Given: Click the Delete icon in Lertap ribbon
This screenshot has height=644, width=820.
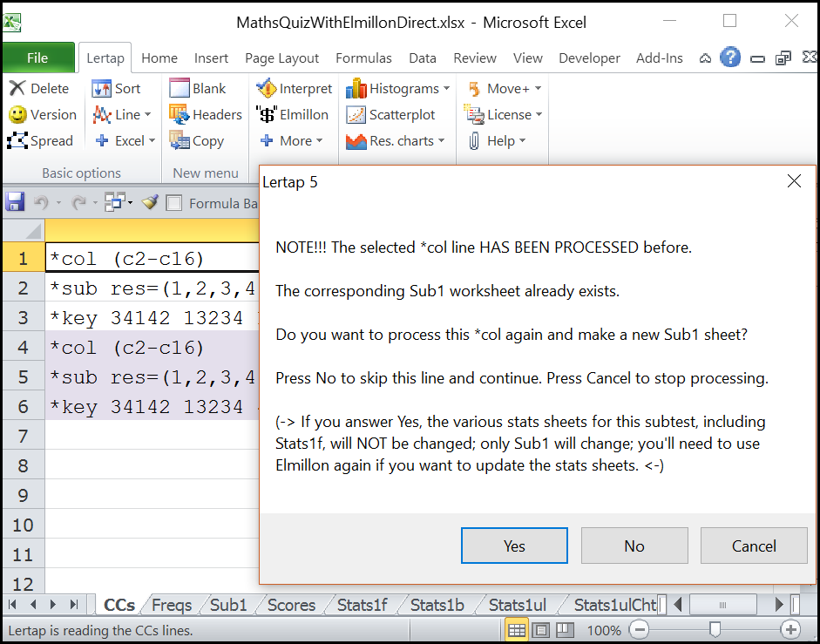Looking at the screenshot, I should coord(17,88).
